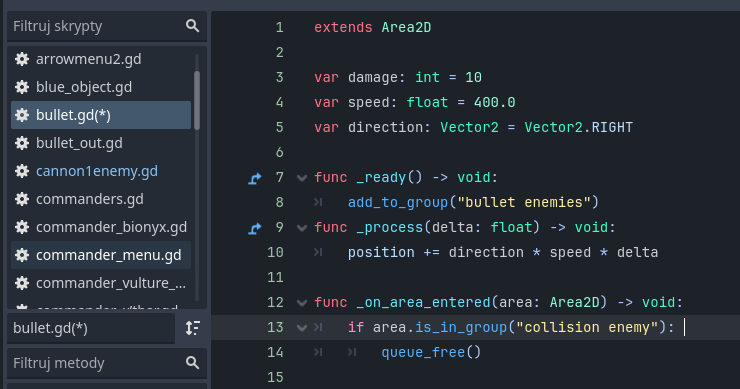This screenshot has height=389, width=740.
Task: Click the Filtruj skrypty search field
Action: pyautogui.click(x=107, y=26)
